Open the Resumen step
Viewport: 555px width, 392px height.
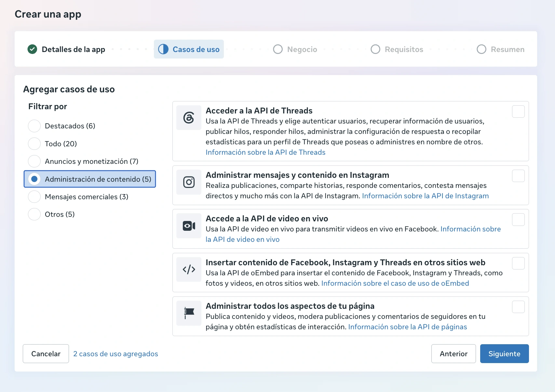(501, 49)
